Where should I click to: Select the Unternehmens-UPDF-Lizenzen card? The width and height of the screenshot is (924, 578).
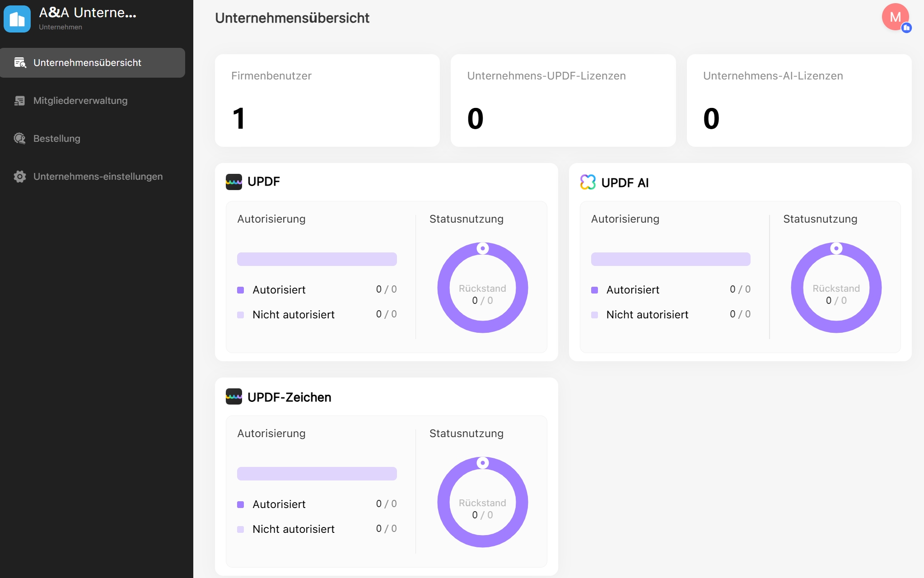coord(563,100)
